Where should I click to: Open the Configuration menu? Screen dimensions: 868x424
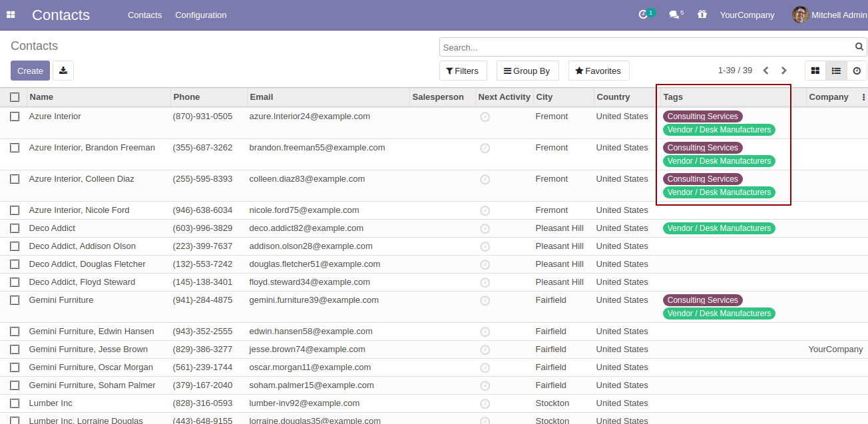pyautogui.click(x=201, y=15)
